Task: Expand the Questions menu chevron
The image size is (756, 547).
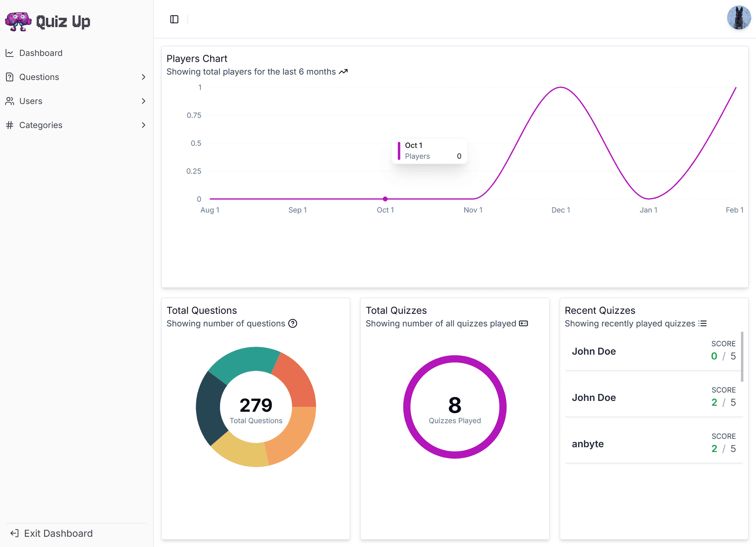Action: coord(143,77)
